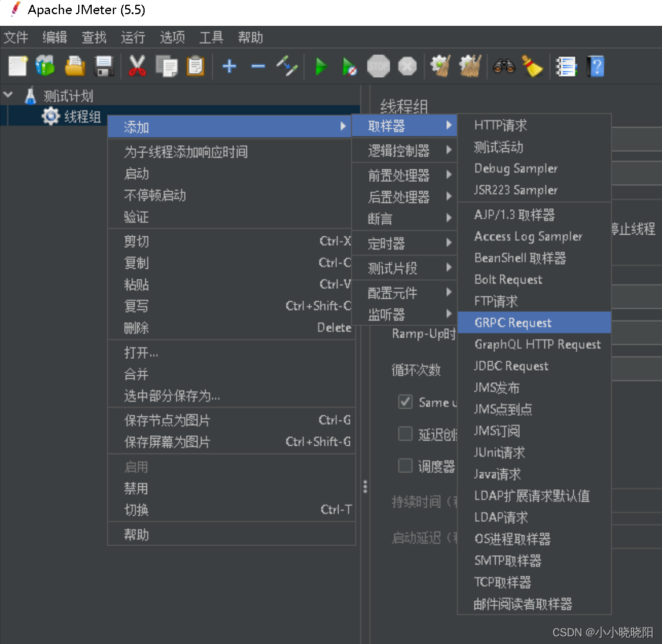Expand the 添加 submenu arrow
Screen dimensions: 662x644
click(x=343, y=126)
